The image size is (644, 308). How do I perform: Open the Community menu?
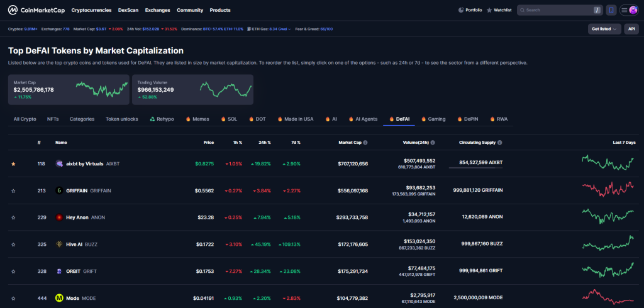[x=190, y=10]
